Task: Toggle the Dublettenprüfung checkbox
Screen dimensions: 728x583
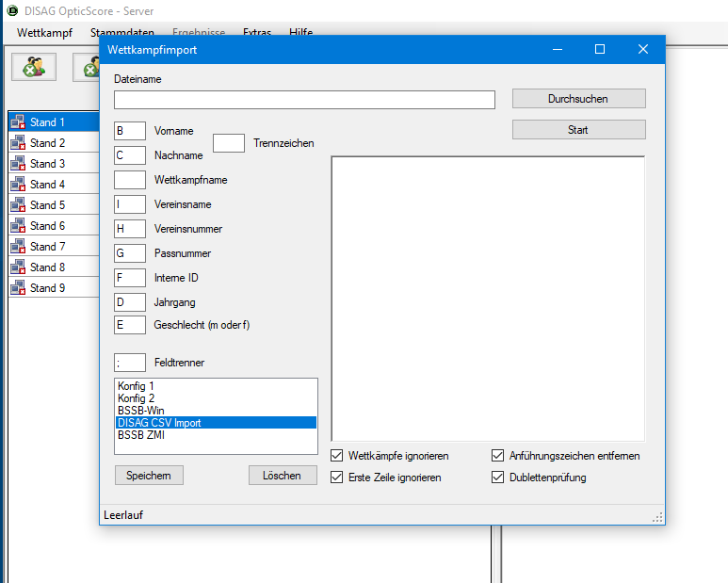Action: [x=498, y=478]
